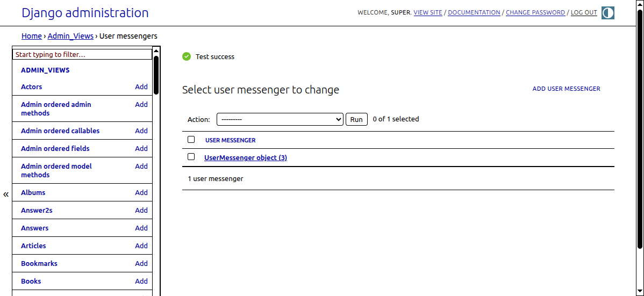Screen dimensions: 644x296
Task: Open Bookmarks in the sidebar
Action: [x=39, y=264]
